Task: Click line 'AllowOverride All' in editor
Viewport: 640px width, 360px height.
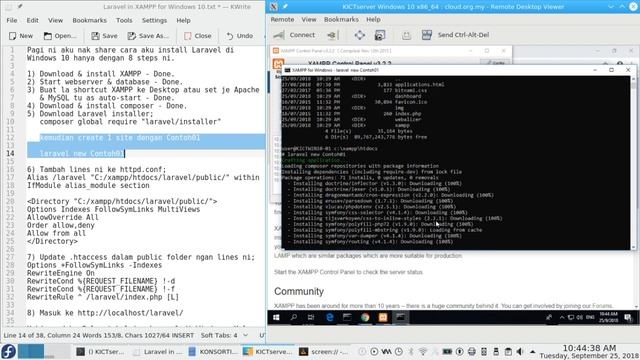Action: coord(63,217)
